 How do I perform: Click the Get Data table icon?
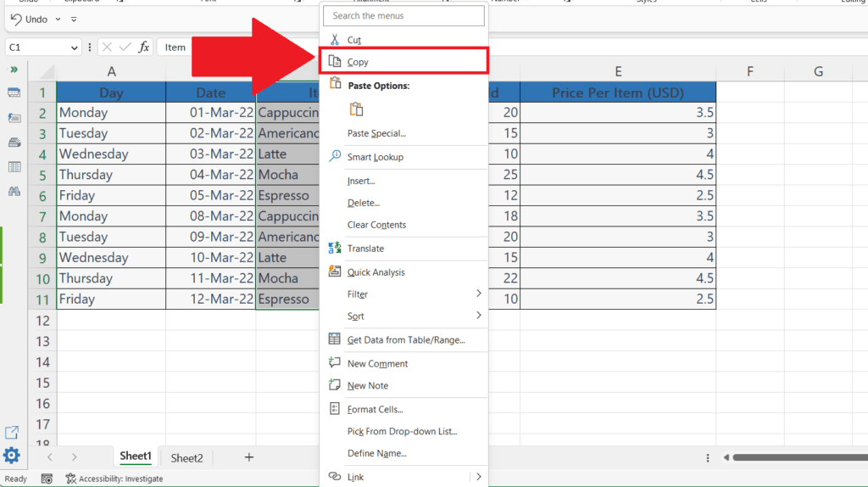334,339
